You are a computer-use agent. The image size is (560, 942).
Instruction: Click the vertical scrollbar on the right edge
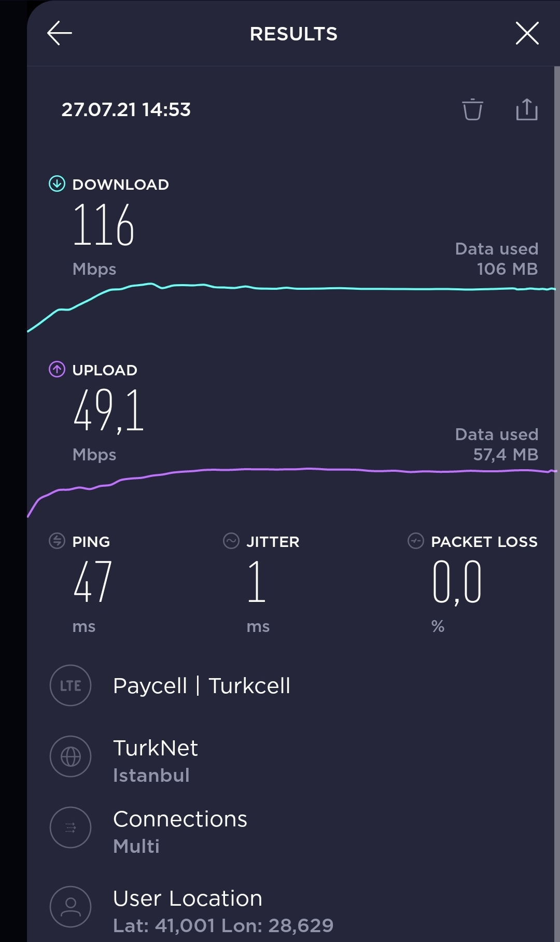[x=557, y=504]
